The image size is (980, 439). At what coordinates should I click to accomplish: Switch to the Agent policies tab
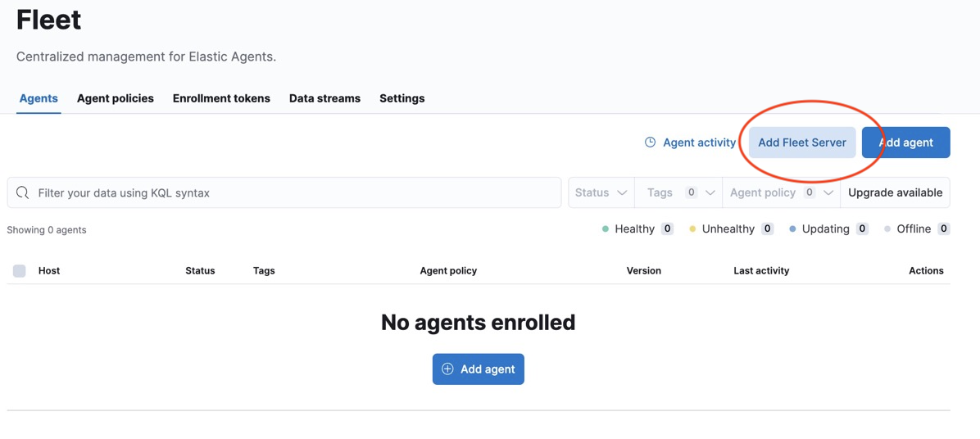(115, 98)
